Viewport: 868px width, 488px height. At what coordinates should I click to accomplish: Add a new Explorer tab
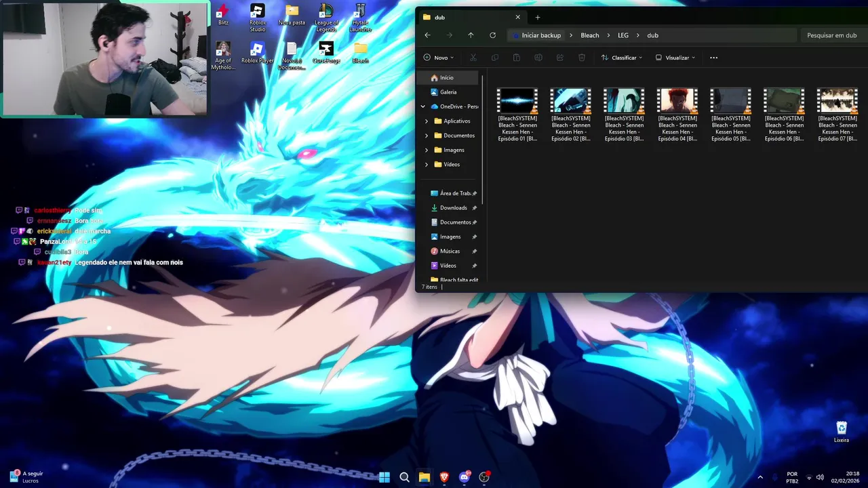538,17
